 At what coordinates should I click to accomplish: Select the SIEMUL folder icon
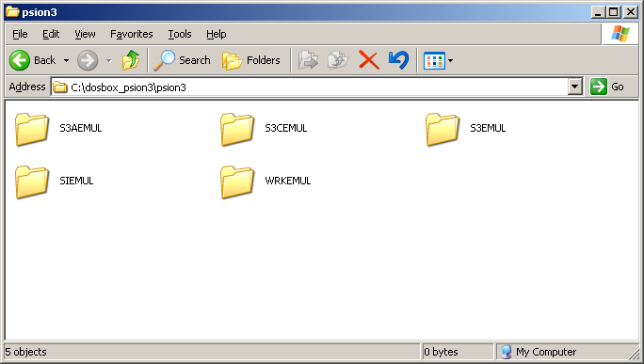point(32,182)
